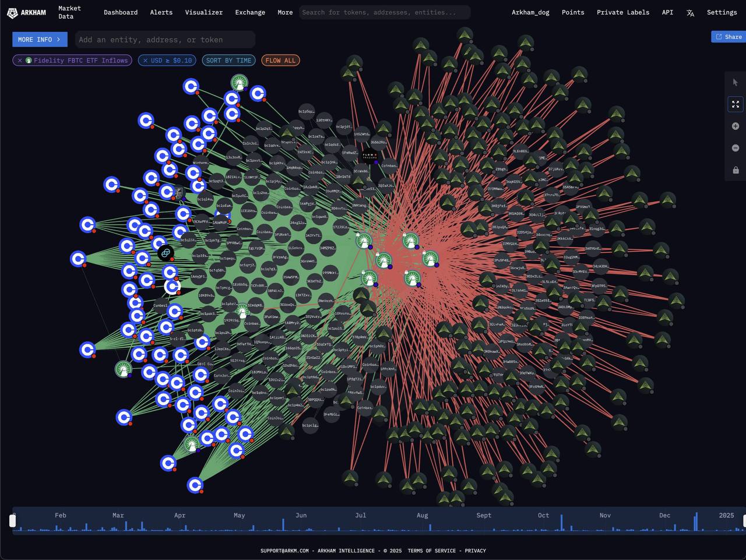Open the Visualizer page
Screen dimensions: 746x560
pyautogui.click(x=203, y=12)
